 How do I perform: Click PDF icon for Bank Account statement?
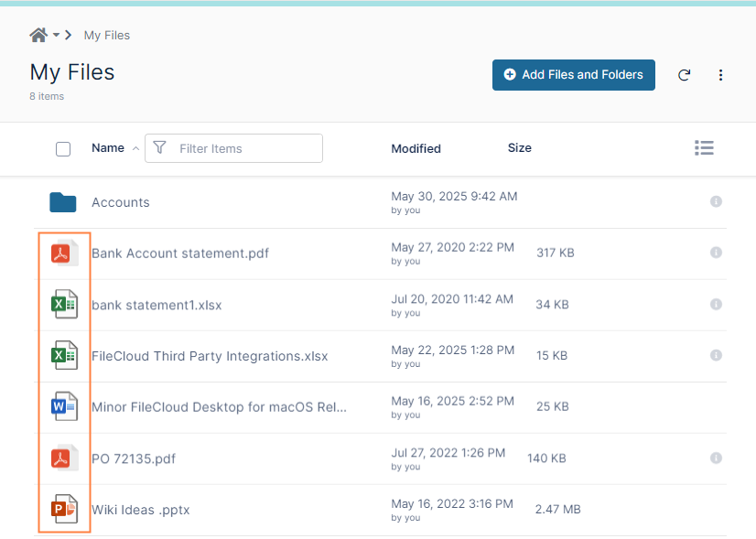[x=63, y=253]
